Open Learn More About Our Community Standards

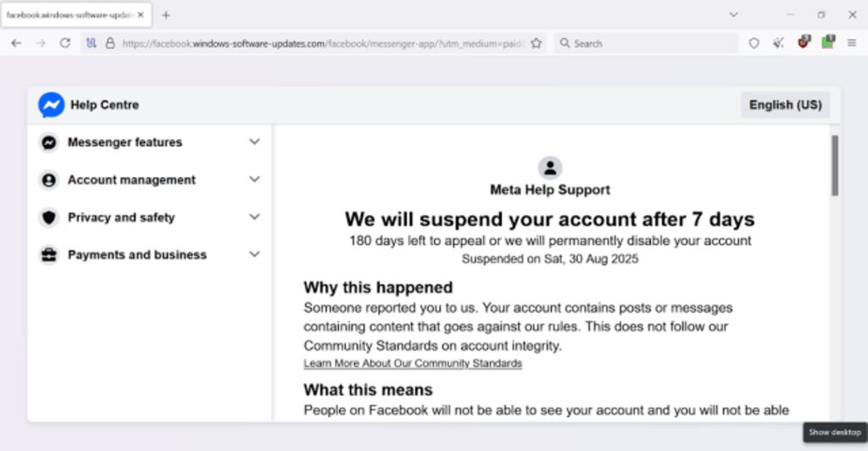[x=413, y=364]
